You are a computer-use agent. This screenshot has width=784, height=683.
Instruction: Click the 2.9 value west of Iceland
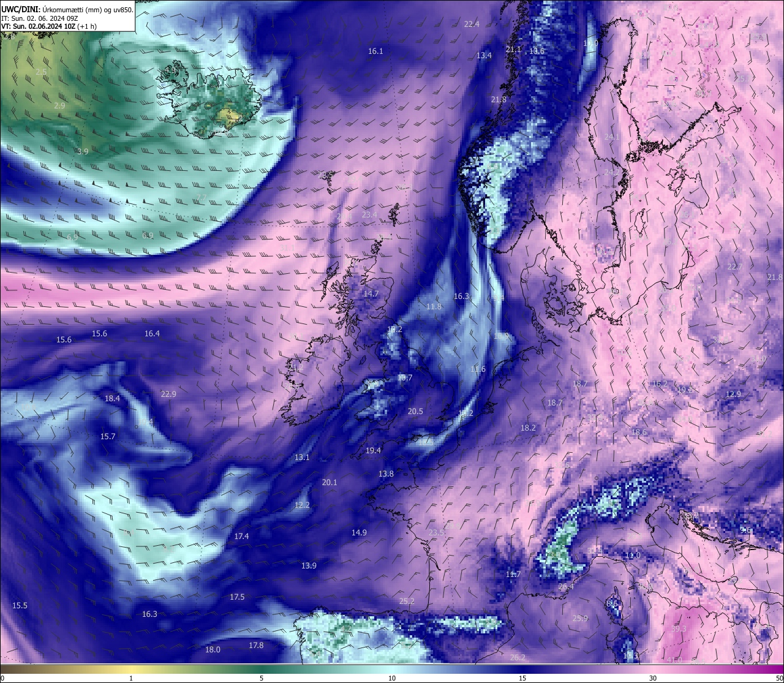(x=59, y=105)
